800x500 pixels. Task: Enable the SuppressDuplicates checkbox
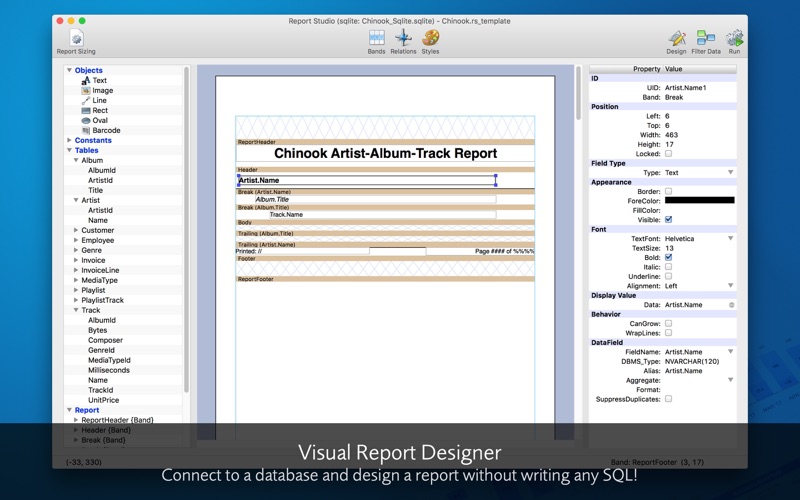pos(668,398)
